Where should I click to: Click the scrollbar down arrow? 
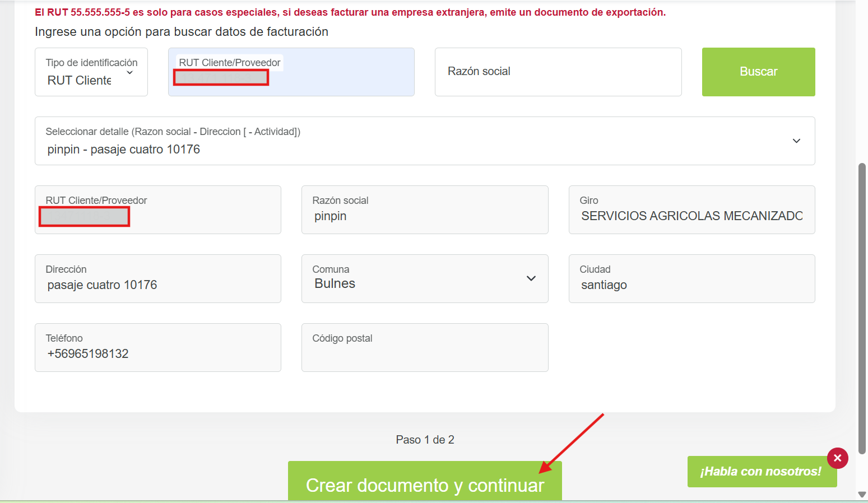[862, 494]
